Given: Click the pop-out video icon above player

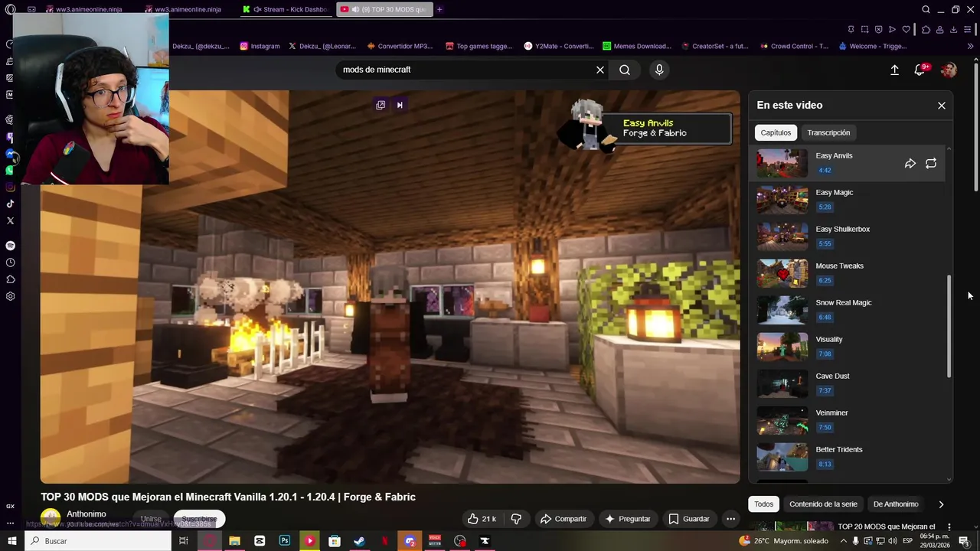Looking at the screenshot, I should pos(381,105).
